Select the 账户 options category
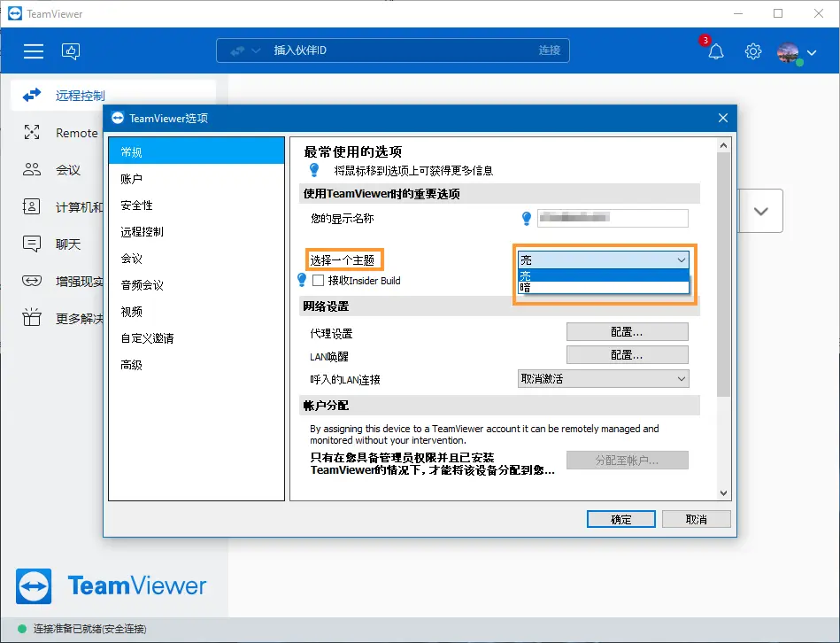Viewport: 840px width, 643px height. [197, 178]
